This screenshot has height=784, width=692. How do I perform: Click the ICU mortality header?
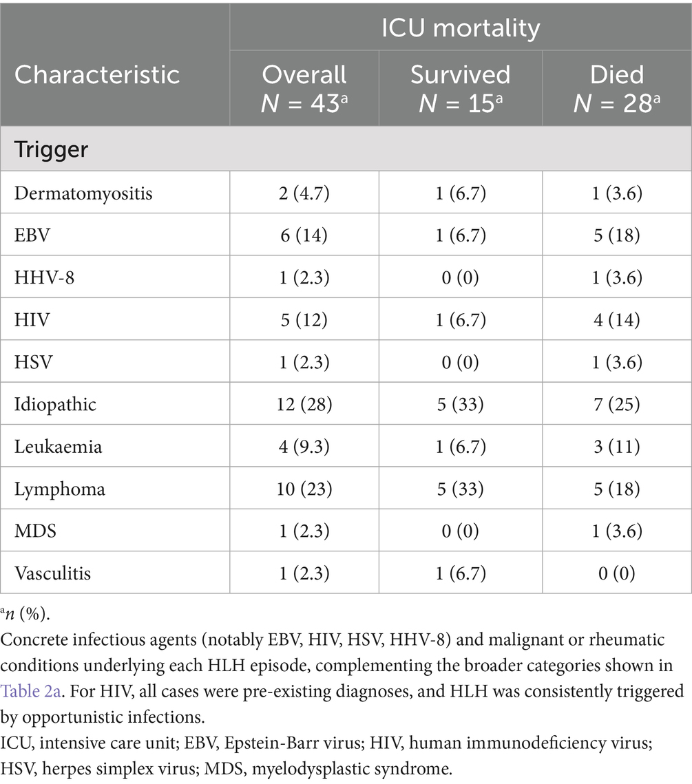click(461, 28)
